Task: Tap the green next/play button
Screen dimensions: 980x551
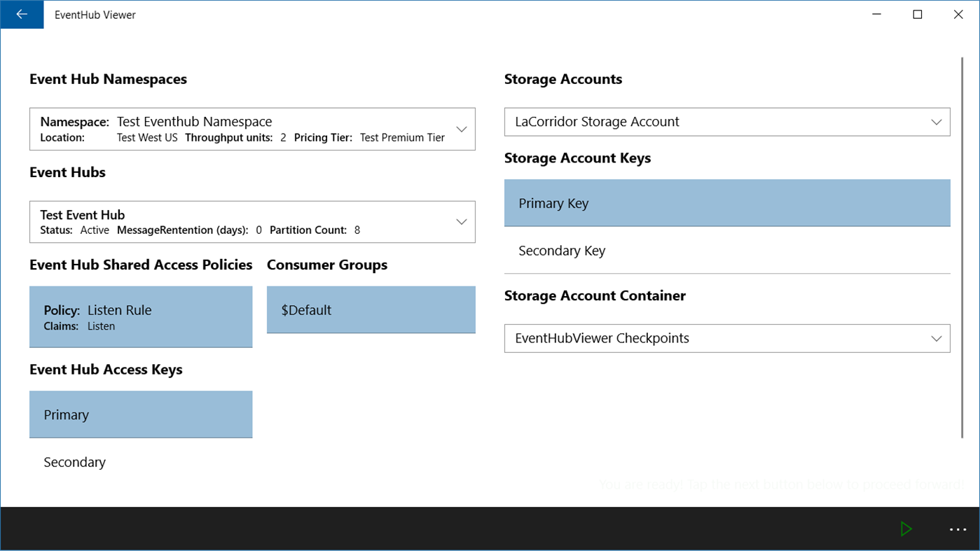Action: coord(906,529)
